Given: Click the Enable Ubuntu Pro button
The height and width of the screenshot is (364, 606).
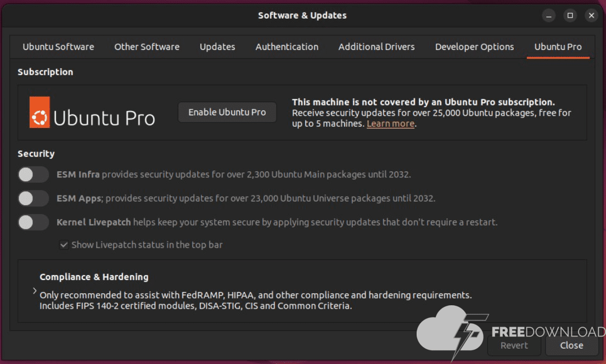Looking at the screenshot, I should [x=227, y=112].
